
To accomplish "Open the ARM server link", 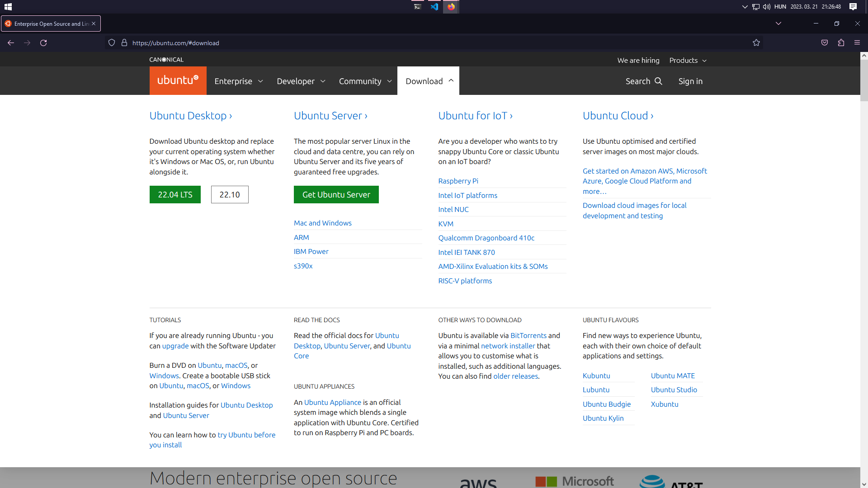I will pyautogui.click(x=302, y=238).
